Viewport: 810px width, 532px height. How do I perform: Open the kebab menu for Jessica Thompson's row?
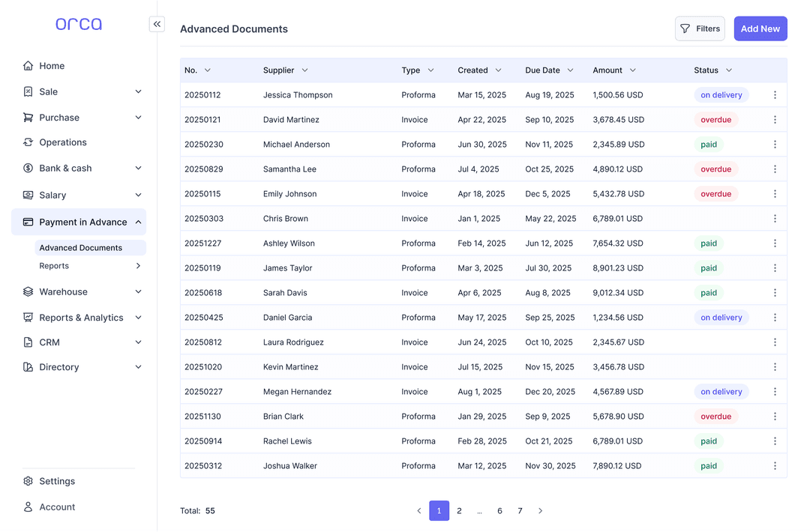point(775,94)
